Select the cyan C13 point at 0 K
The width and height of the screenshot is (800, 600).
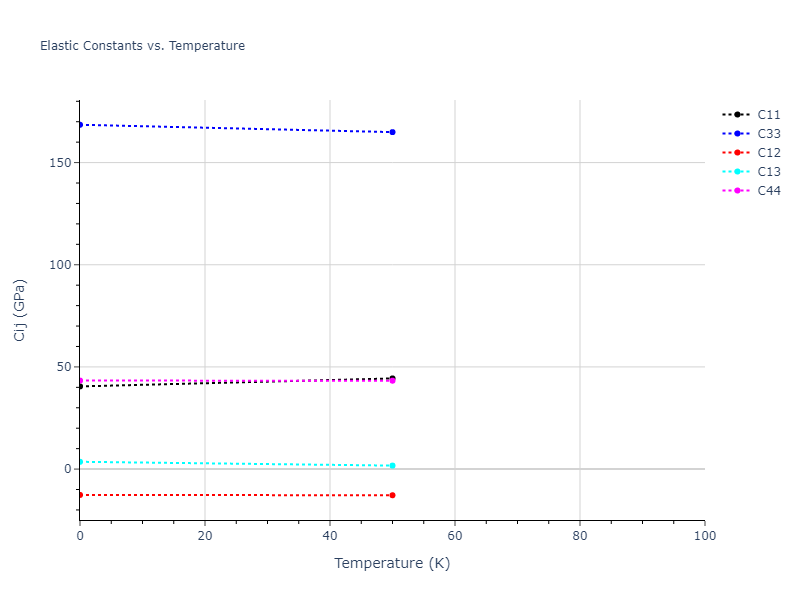pos(80,462)
